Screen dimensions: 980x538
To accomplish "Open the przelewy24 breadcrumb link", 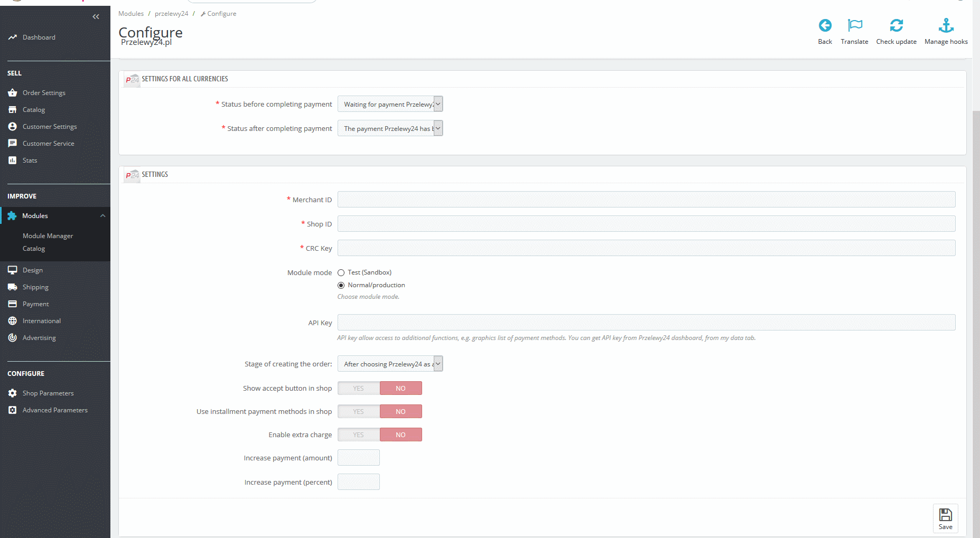I will (171, 13).
